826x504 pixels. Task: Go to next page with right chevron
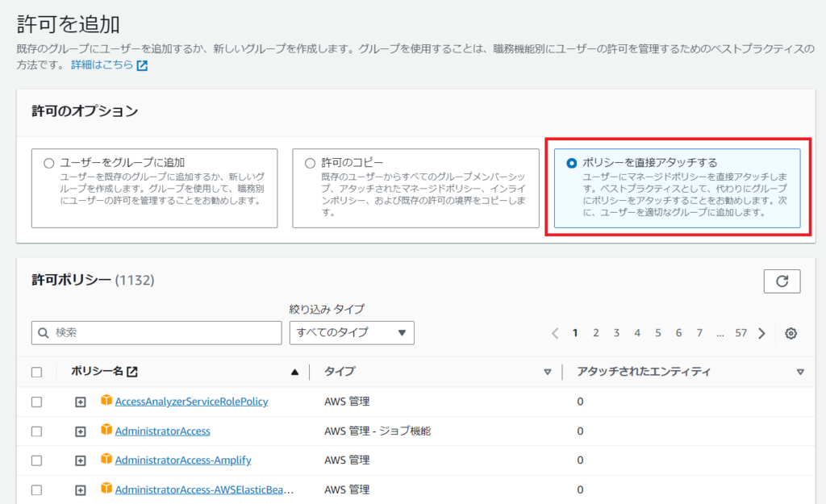click(761, 333)
